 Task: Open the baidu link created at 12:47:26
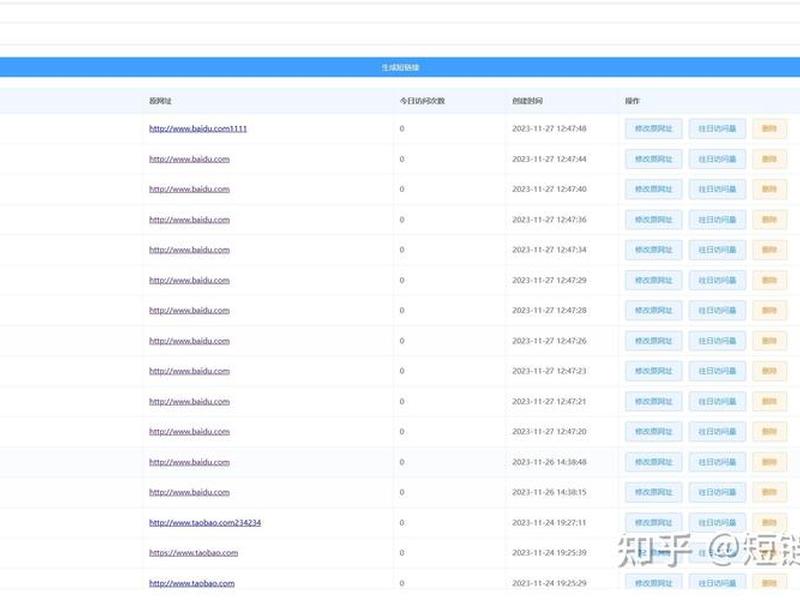coord(189,341)
